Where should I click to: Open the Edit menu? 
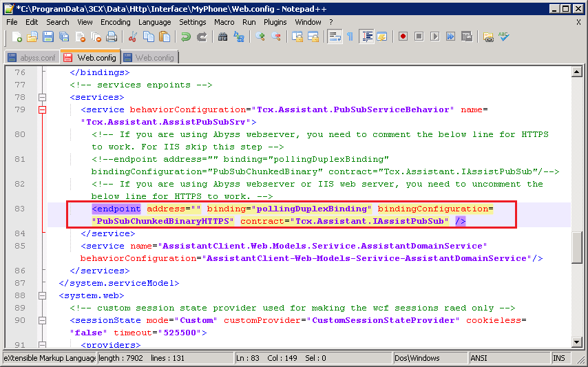pyautogui.click(x=32, y=22)
